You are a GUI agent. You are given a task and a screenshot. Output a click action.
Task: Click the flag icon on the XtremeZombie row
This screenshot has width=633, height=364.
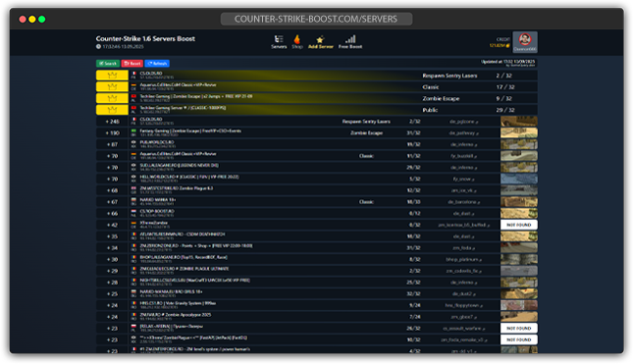[133, 223]
